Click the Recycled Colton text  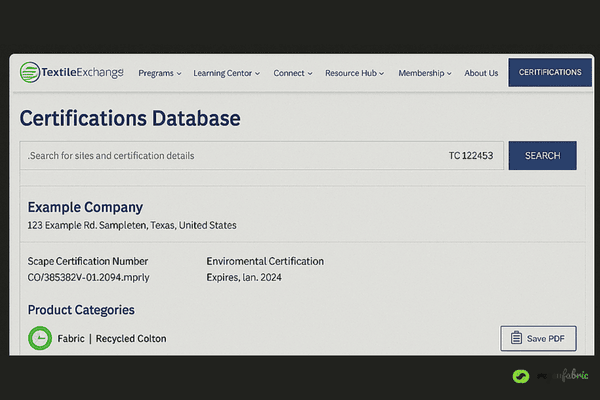(x=131, y=339)
